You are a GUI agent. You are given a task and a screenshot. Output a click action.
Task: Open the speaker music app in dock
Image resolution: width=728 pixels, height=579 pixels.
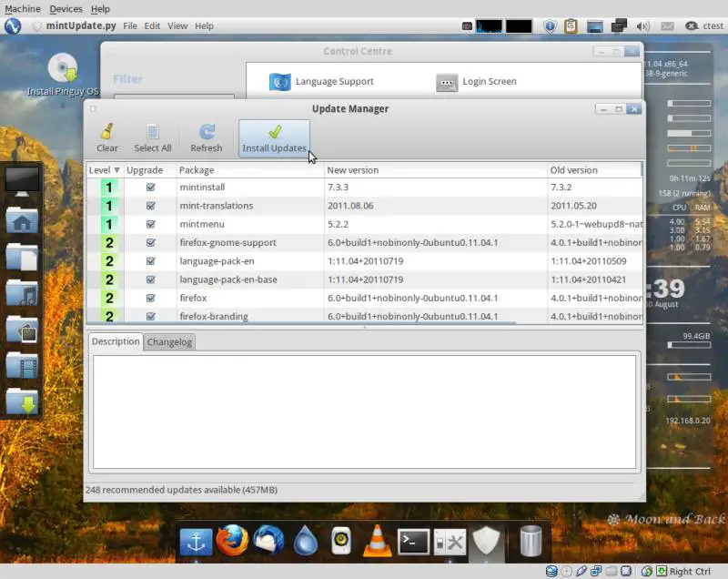[x=341, y=541]
